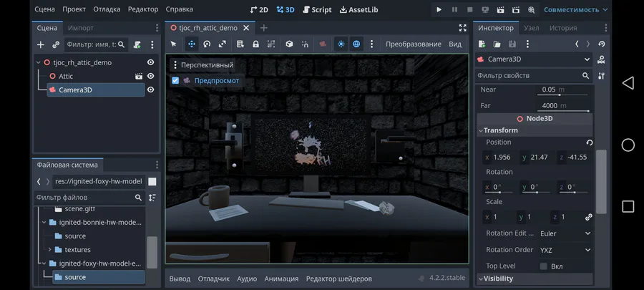Switch to the Импорт tab
The width and height of the screenshot is (644, 290).
[80, 28]
